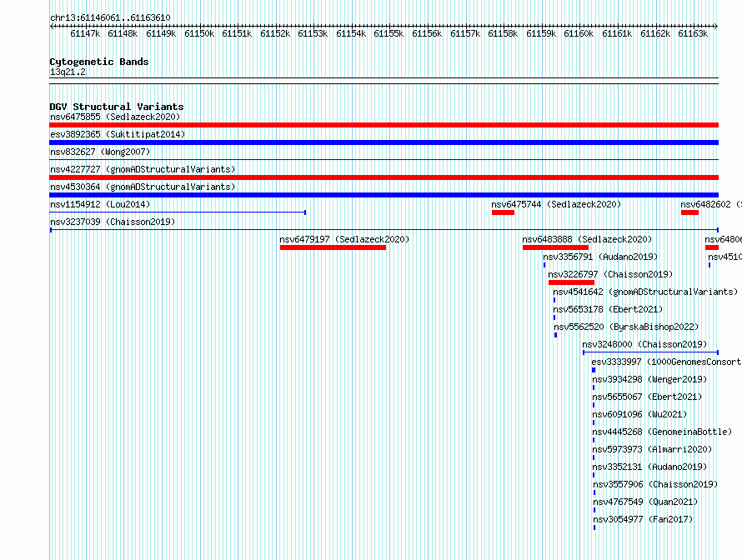Select the red nsv4227727 variant bar
Screen dimensions: 742x560
pos(384,177)
